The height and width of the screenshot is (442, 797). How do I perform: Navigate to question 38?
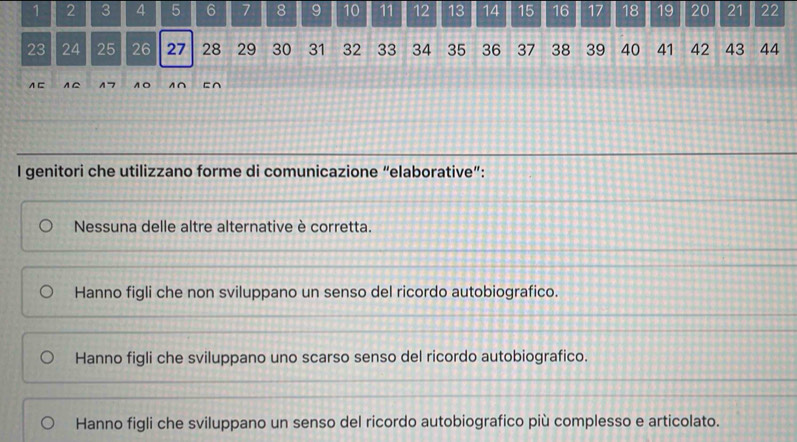pos(561,49)
